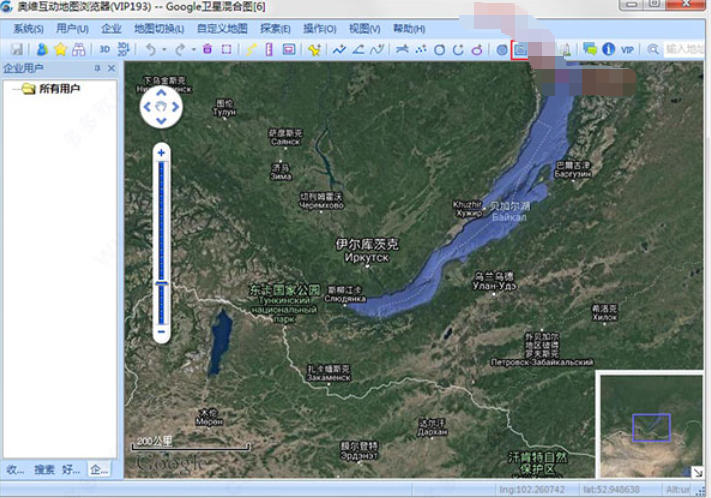The width and height of the screenshot is (711, 498).
Task: Click the VIP toolbar icon
Action: pyautogui.click(x=627, y=49)
